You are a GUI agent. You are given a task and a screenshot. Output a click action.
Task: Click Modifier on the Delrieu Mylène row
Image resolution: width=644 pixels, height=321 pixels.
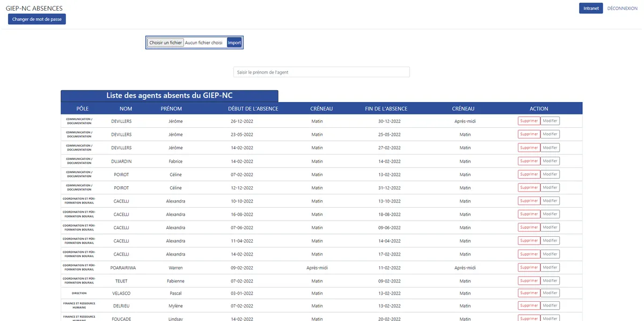tap(550, 305)
